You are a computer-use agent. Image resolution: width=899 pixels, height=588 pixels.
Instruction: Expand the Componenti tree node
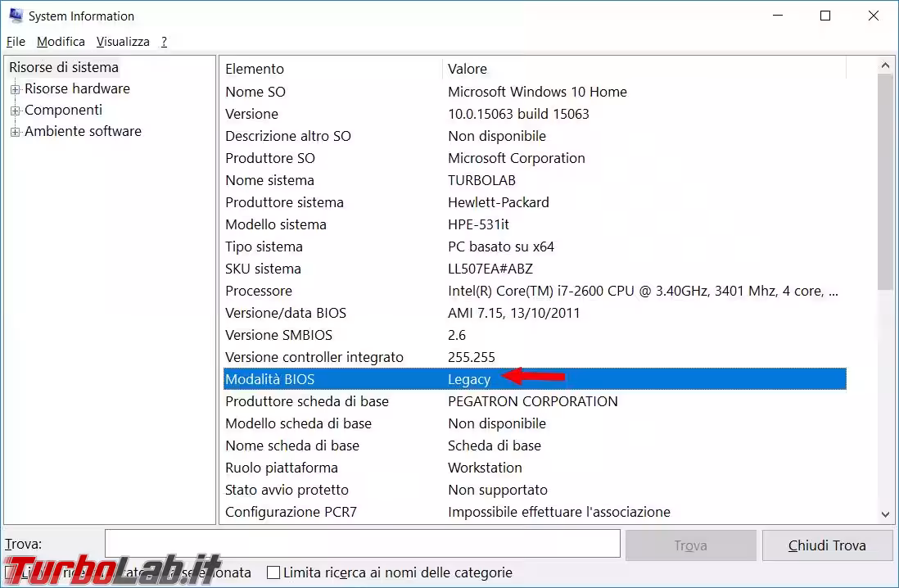(16, 111)
